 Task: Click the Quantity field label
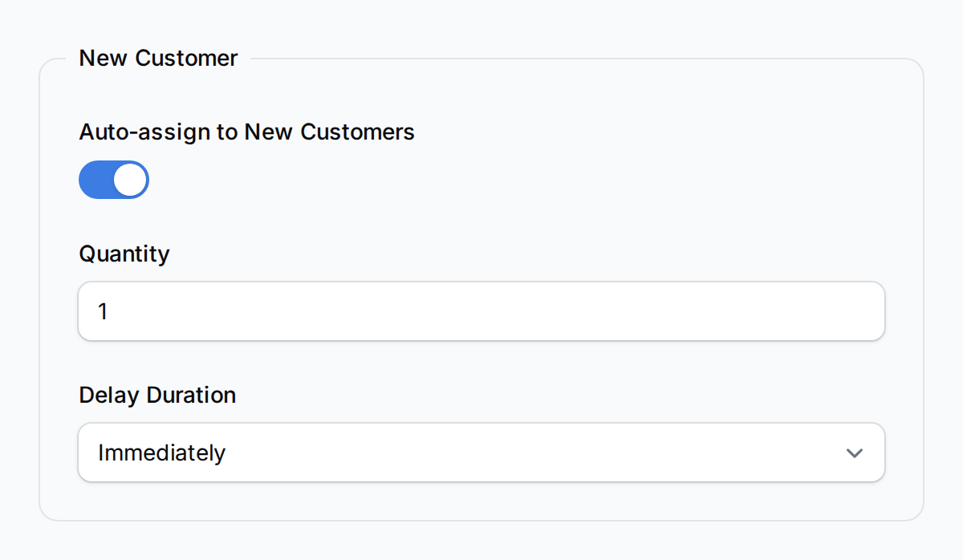point(124,254)
